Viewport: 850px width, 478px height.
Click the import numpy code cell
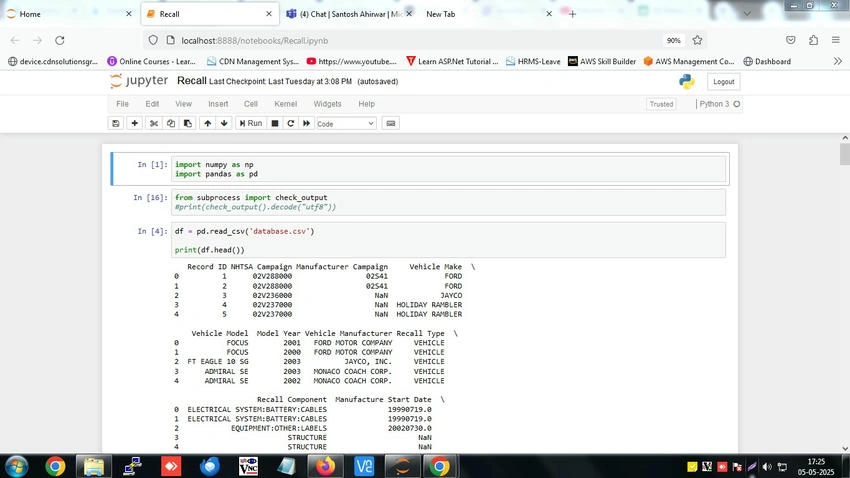click(x=448, y=169)
